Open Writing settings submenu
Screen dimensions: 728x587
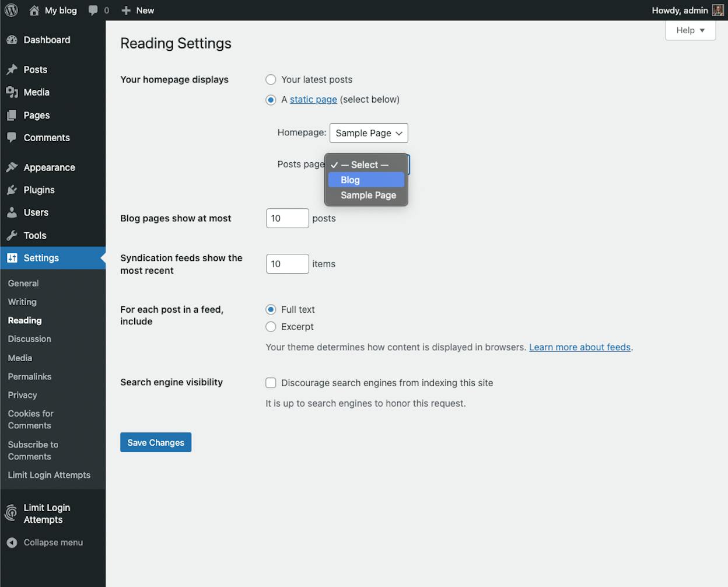(x=22, y=302)
